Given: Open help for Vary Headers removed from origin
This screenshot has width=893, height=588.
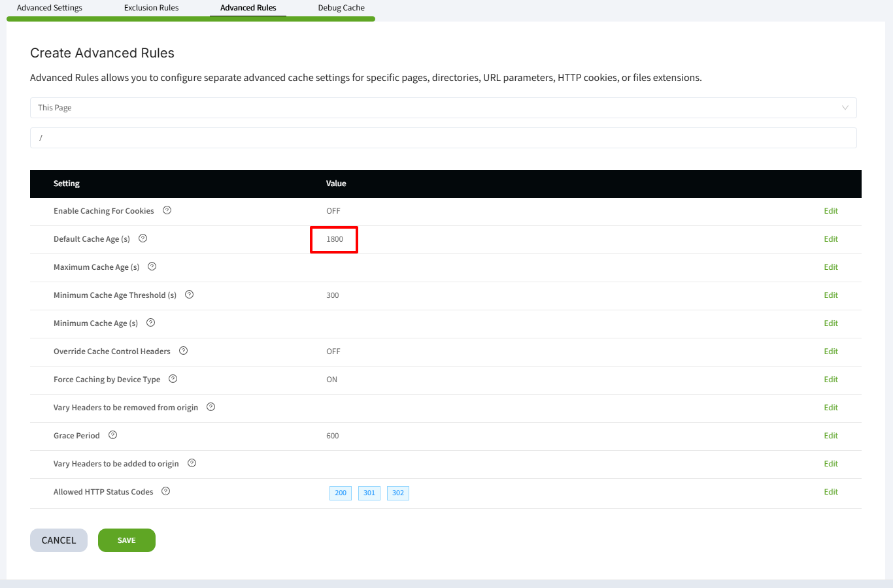Looking at the screenshot, I should tap(211, 407).
